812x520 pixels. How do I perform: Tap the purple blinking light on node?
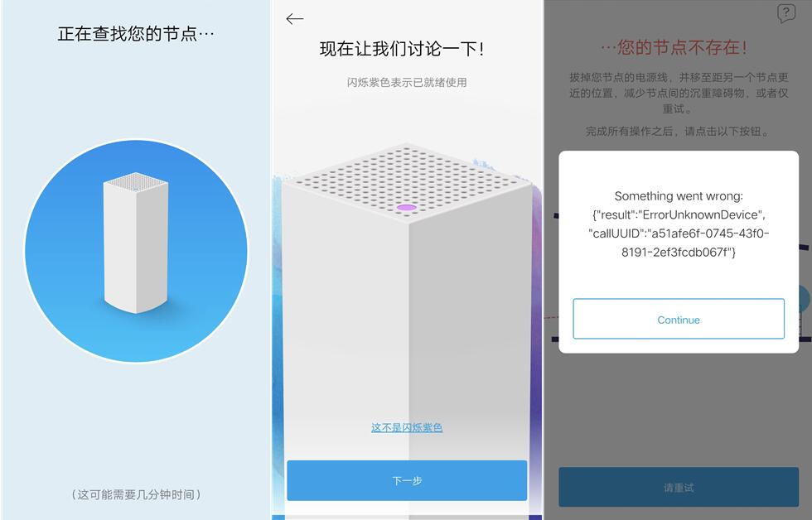click(x=407, y=208)
